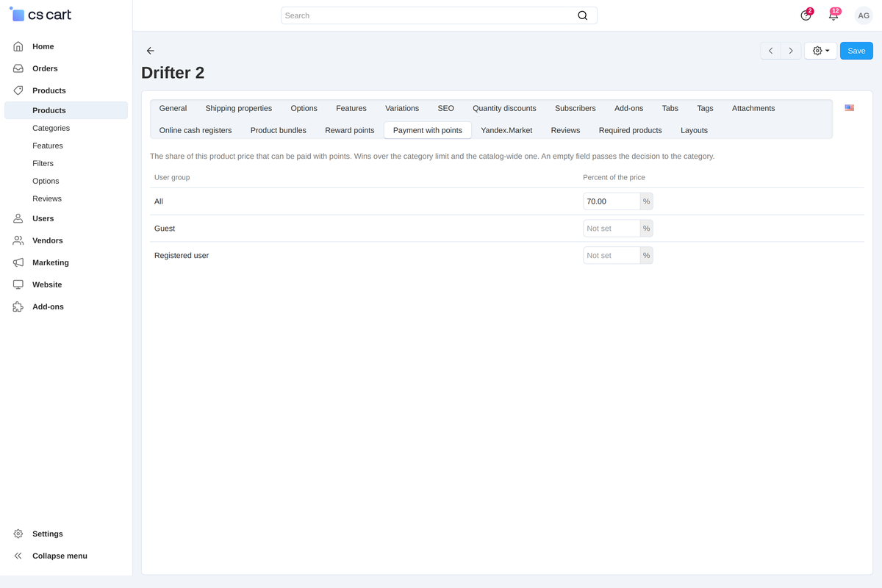
Task: Open the Yandex.Market tab
Action: pyautogui.click(x=506, y=130)
